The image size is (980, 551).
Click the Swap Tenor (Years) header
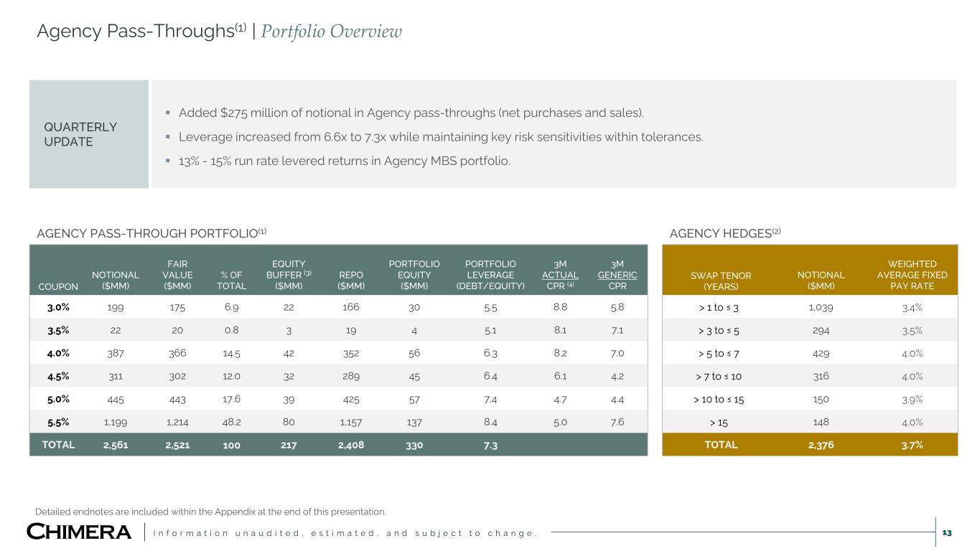(721, 281)
